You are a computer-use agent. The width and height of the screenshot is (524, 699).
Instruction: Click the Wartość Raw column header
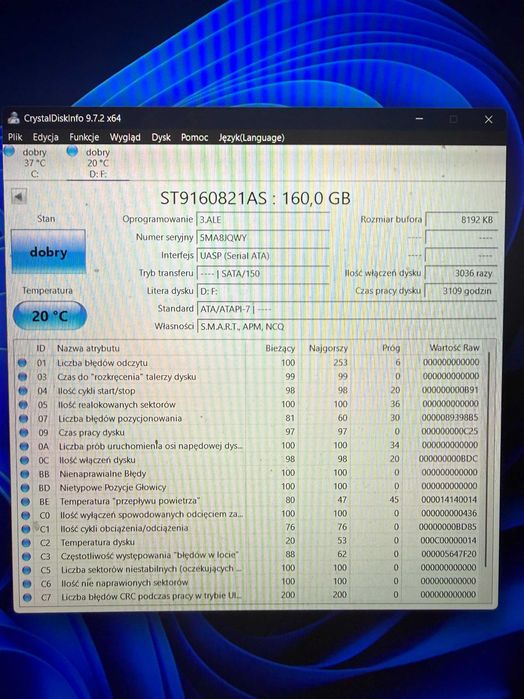[454, 347]
